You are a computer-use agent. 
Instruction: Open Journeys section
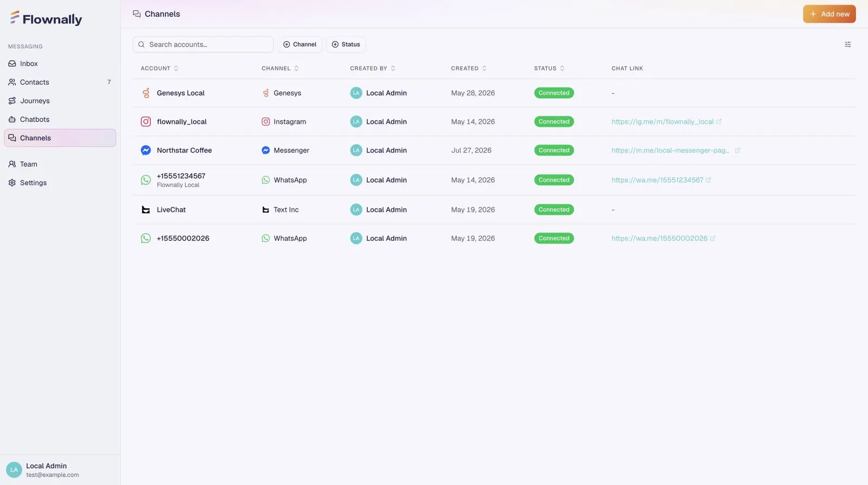click(x=60, y=101)
